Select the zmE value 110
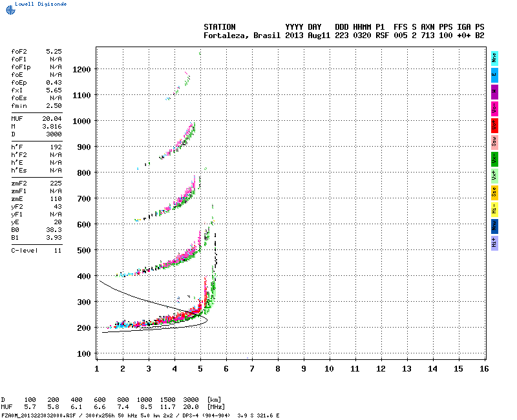The image size is (517, 420). coord(56,199)
